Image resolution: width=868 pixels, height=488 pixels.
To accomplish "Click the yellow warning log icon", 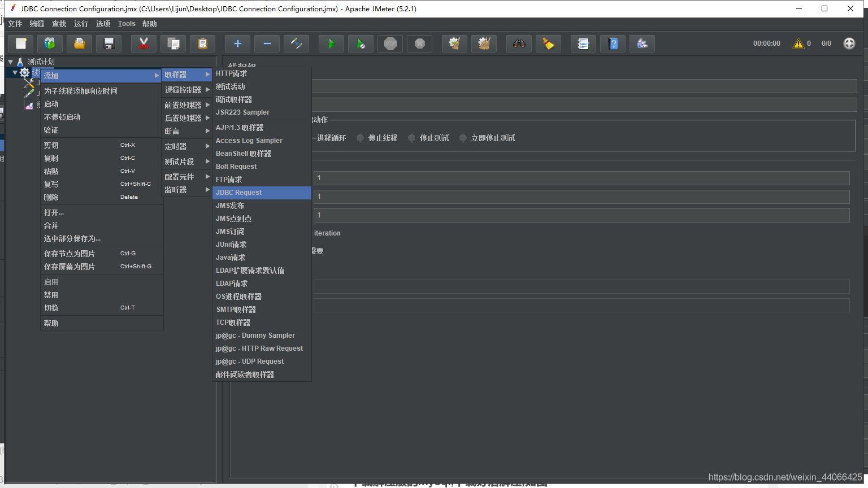I will (x=798, y=43).
